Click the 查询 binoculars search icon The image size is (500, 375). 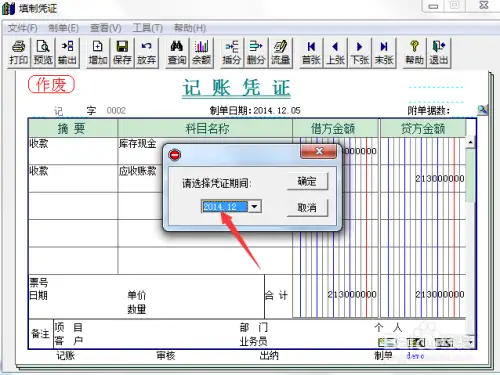(x=177, y=53)
